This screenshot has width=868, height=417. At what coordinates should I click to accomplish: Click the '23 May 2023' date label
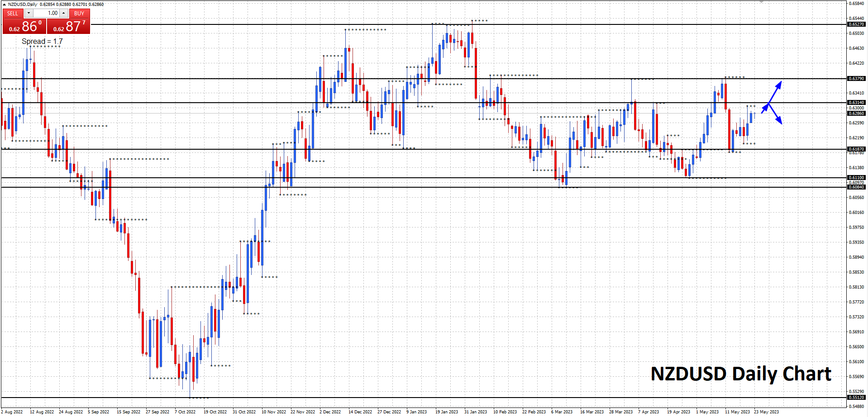point(766,412)
